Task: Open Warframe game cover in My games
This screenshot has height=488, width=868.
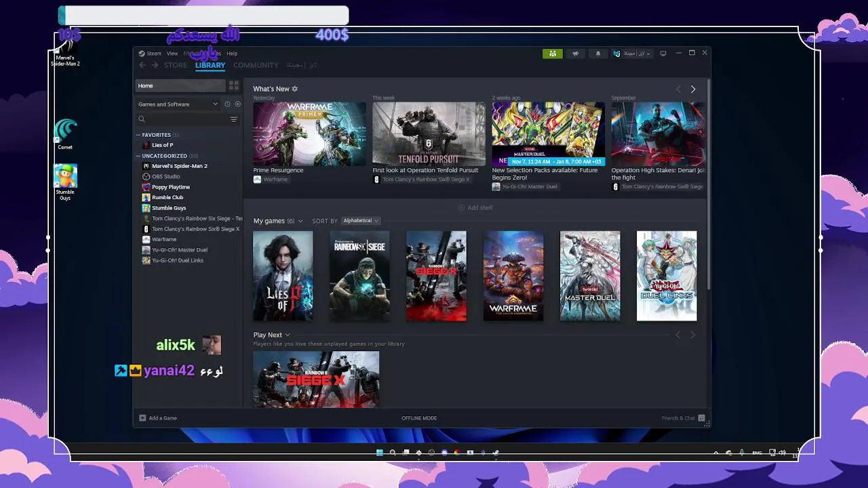Action: pos(513,276)
